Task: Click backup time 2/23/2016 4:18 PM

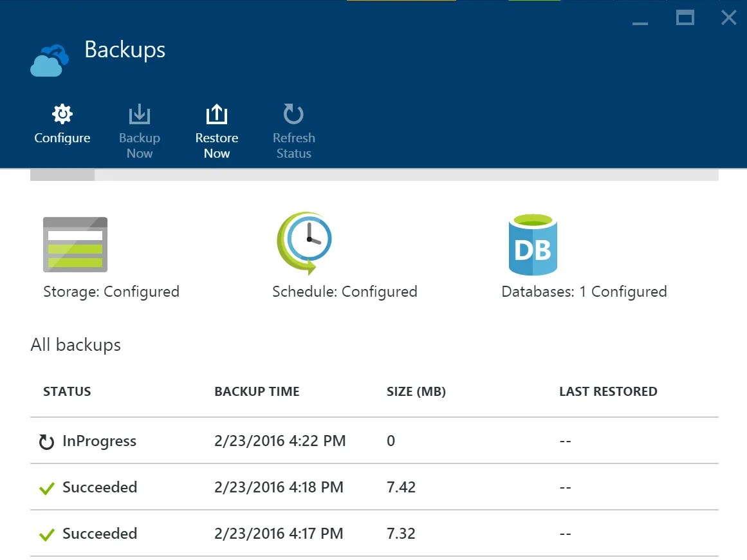Action: (x=279, y=487)
